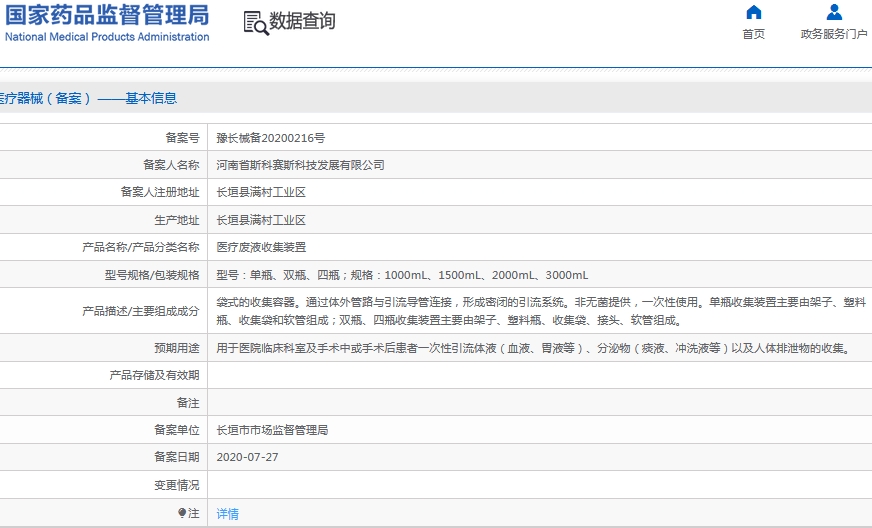872x528 pixels.
Task: Open the 政务服务门户 user icon
Action: click(x=834, y=12)
